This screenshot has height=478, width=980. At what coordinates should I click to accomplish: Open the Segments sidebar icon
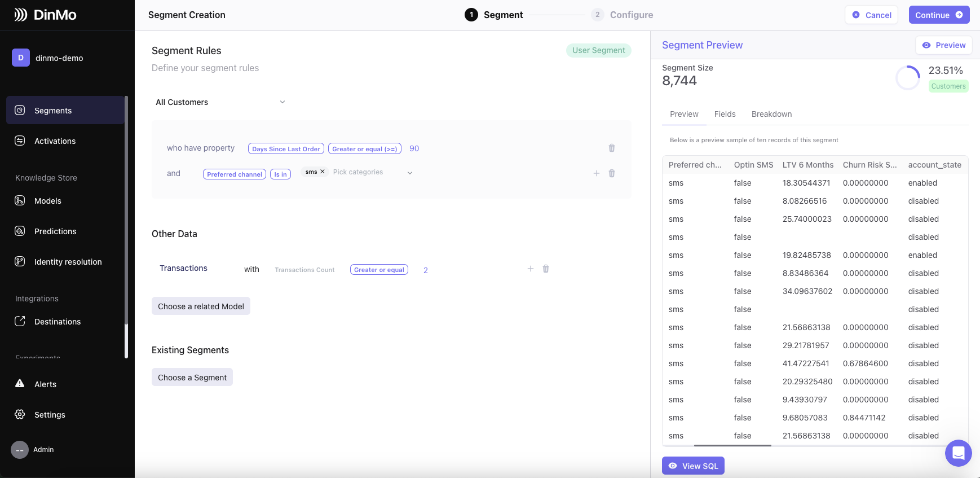(x=20, y=110)
